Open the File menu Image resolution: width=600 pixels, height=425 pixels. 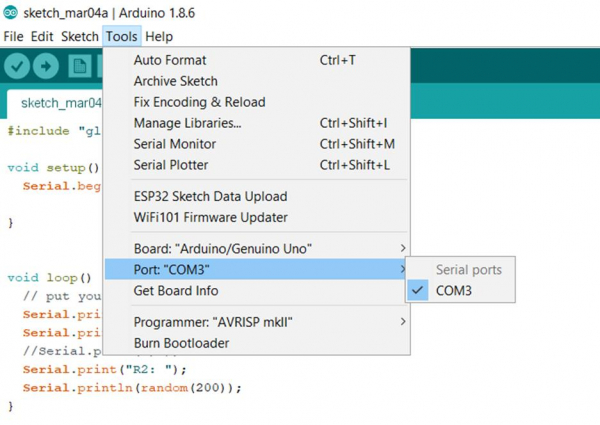(x=13, y=36)
